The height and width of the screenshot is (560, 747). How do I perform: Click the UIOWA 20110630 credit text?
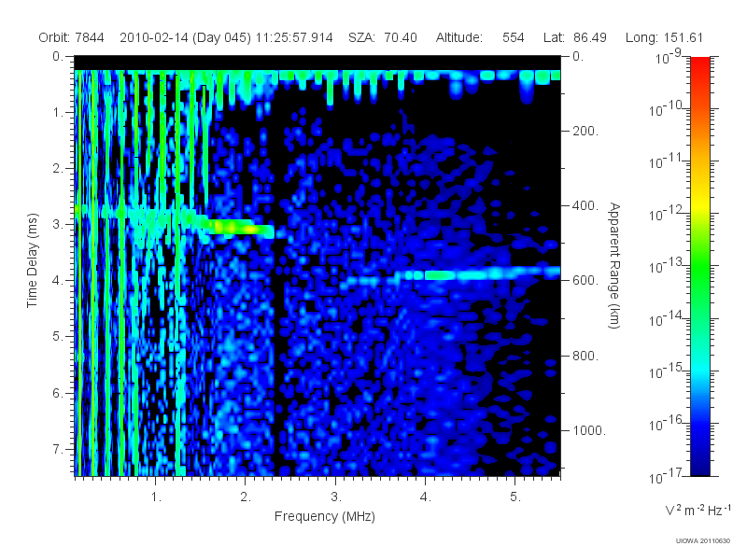point(703,541)
